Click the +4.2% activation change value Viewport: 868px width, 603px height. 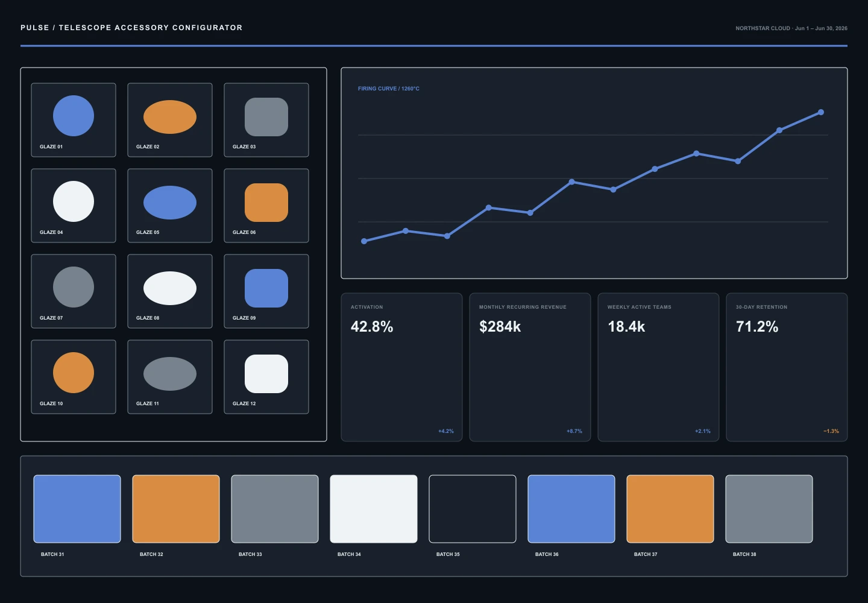coord(446,431)
